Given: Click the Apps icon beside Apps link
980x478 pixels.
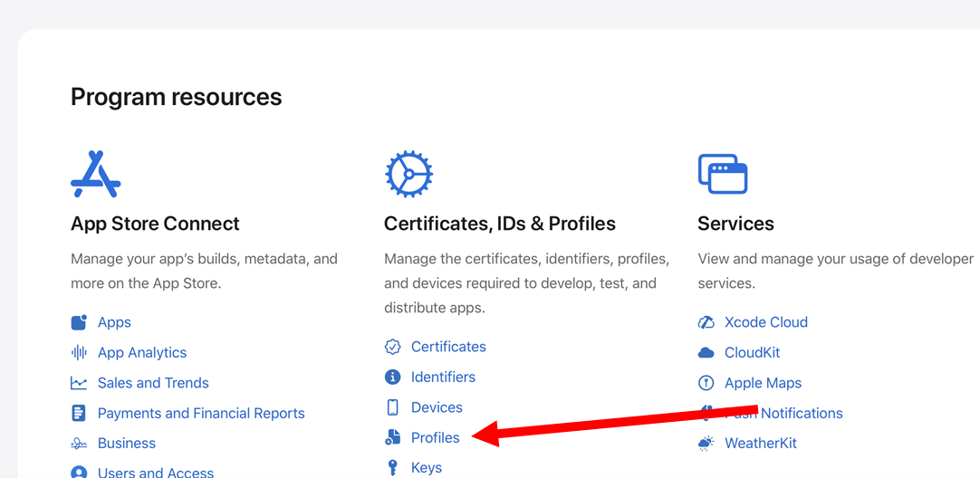Looking at the screenshot, I should [79, 322].
